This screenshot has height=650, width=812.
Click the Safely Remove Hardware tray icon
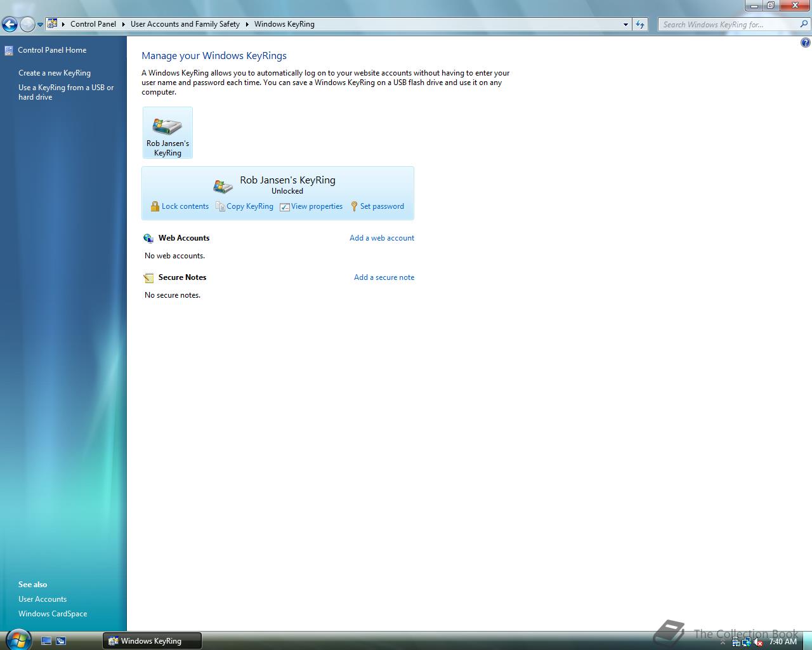[x=735, y=642]
